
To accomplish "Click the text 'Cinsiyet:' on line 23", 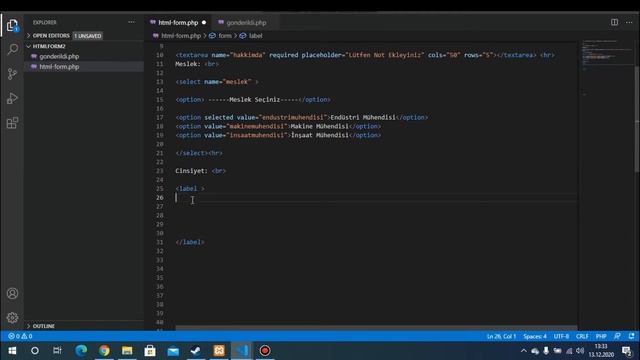I will [191, 171].
